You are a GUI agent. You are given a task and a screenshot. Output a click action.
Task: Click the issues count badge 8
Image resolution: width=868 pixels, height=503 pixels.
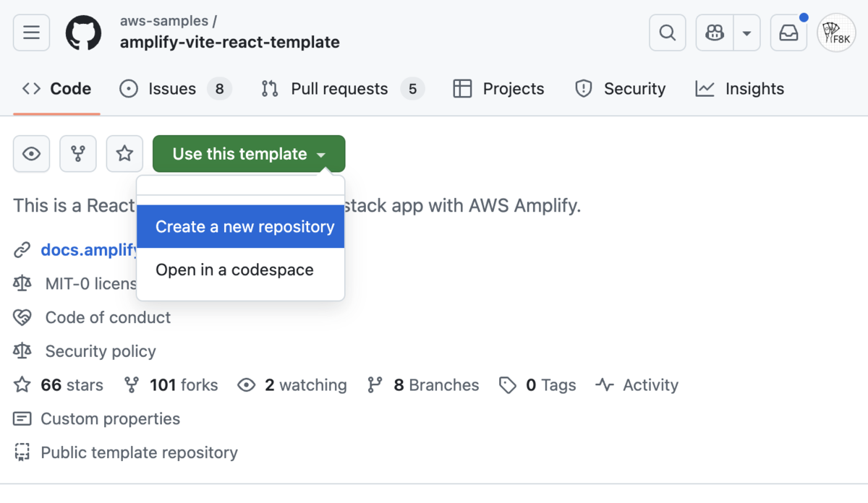219,89
